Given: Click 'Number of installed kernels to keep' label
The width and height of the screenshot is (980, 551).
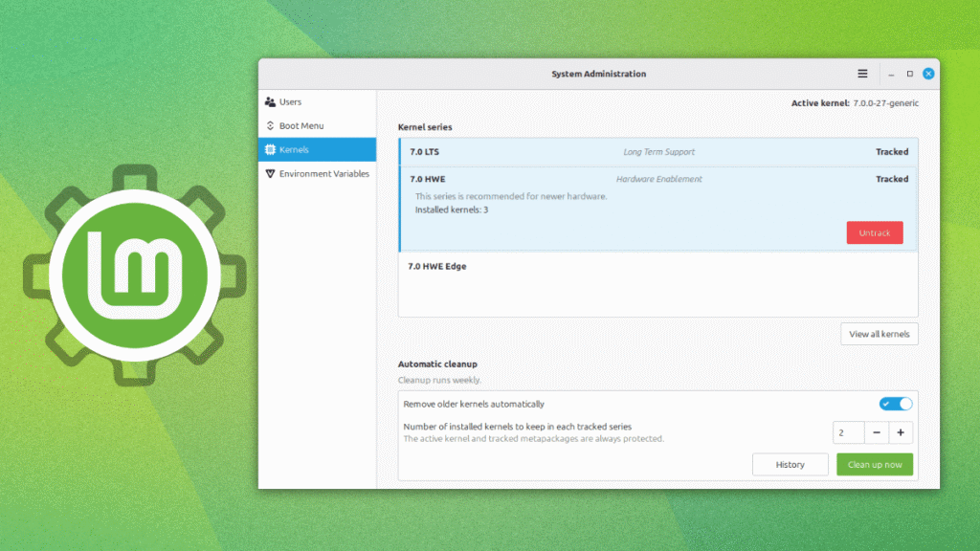Looking at the screenshot, I should 518,427.
